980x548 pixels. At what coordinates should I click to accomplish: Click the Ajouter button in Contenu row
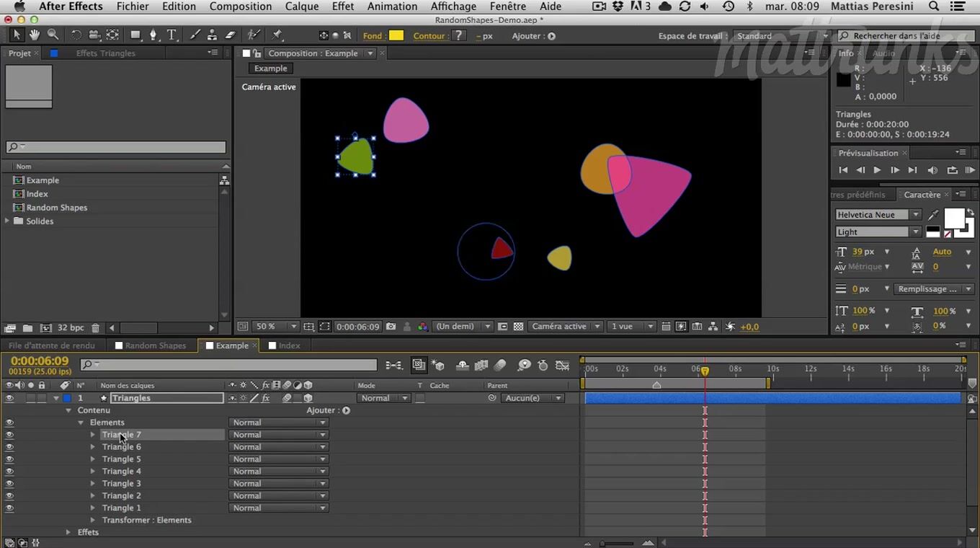tap(346, 410)
